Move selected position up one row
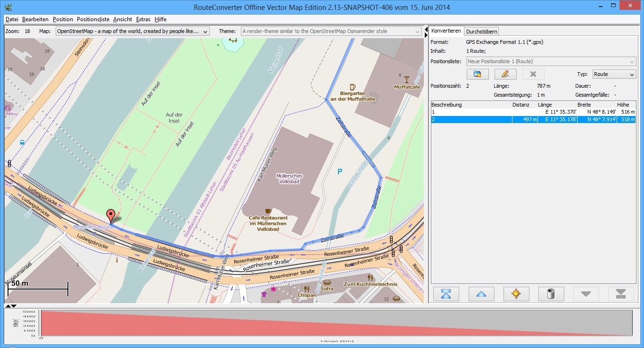 pos(481,294)
